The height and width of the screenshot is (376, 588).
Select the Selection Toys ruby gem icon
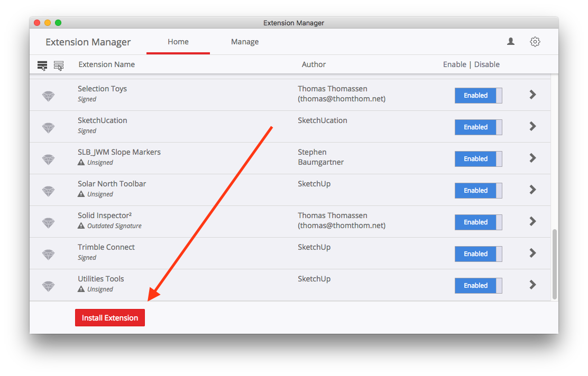point(48,96)
